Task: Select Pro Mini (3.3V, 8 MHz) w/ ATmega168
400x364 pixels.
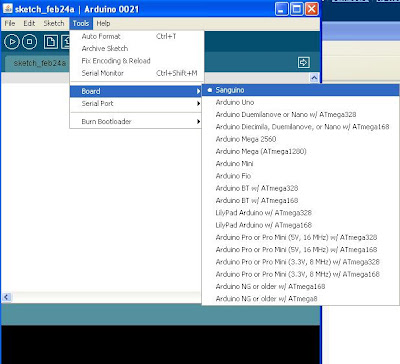Action: 301,274
